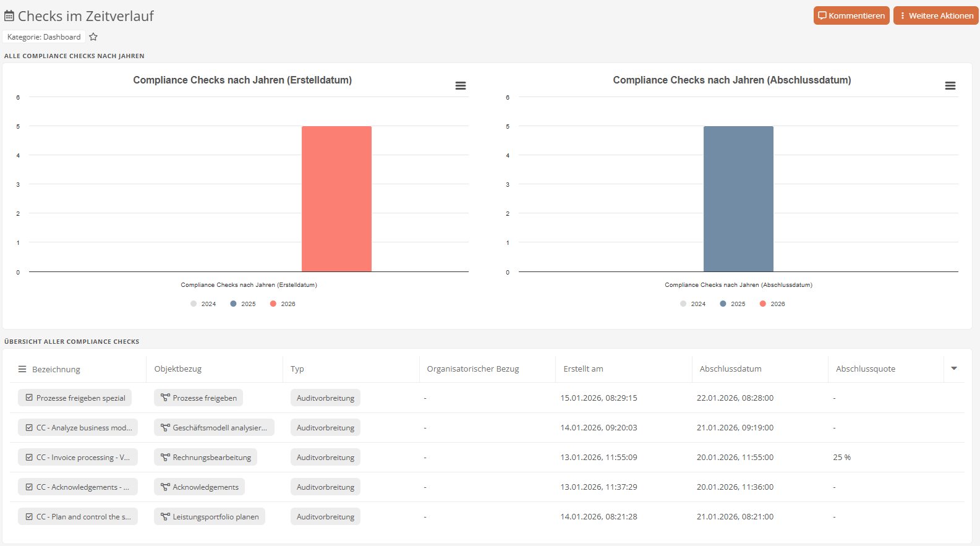Viewport: 980px width, 546px height.
Task: Click the blue bar in Abschlussdatum chart
Action: pos(738,198)
